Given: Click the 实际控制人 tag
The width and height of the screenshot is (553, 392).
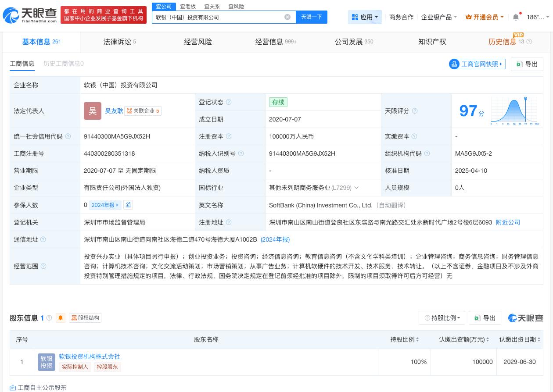Looking at the screenshot, I should point(75,367).
